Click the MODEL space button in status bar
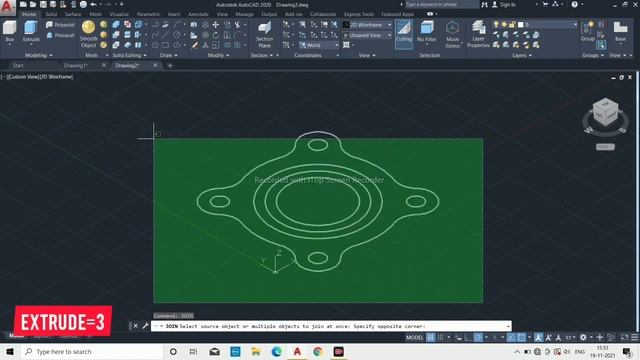The image size is (640, 360). coord(414,338)
